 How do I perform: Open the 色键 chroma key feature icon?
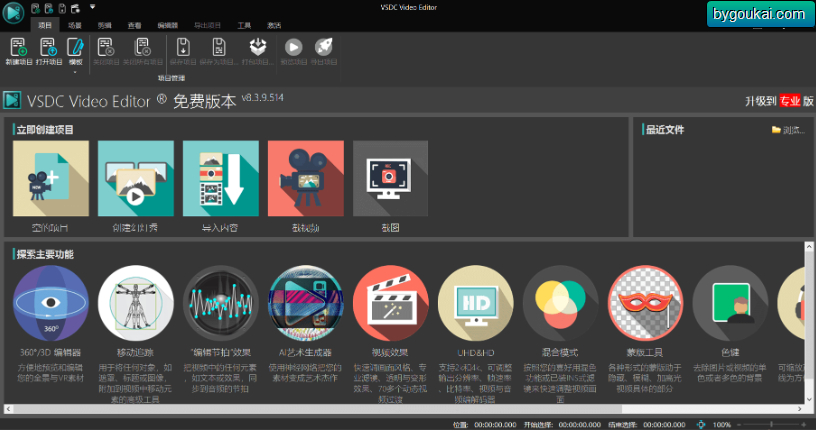pos(730,303)
